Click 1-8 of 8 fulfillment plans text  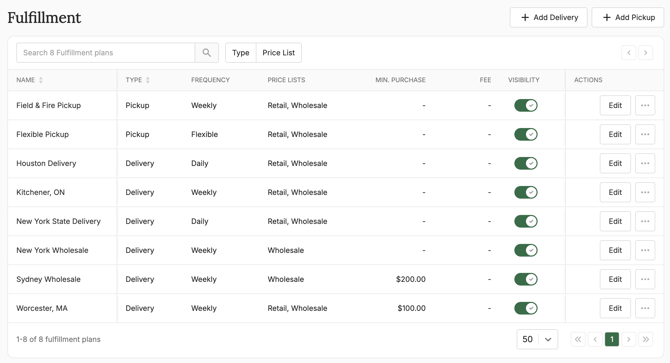coord(58,340)
